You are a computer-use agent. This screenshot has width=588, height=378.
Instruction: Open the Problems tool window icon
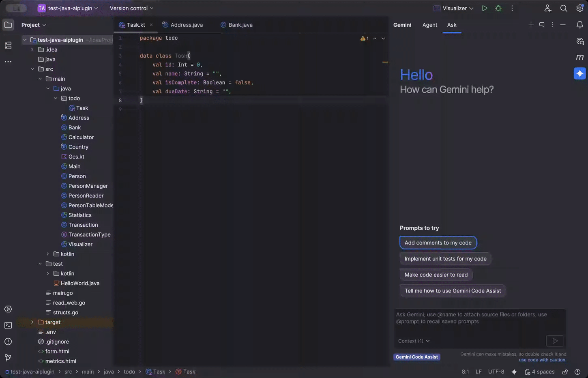point(8,341)
